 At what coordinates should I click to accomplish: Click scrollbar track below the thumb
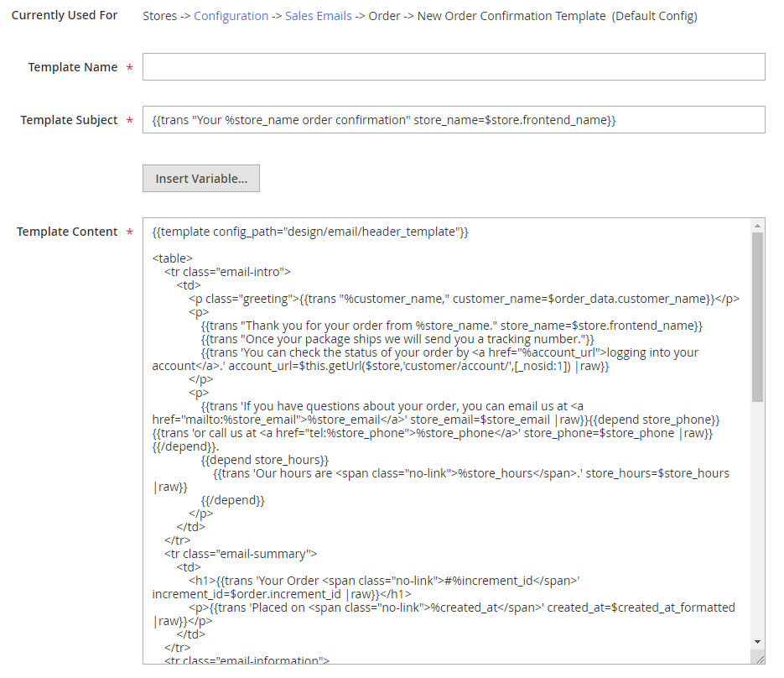point(757,518)
